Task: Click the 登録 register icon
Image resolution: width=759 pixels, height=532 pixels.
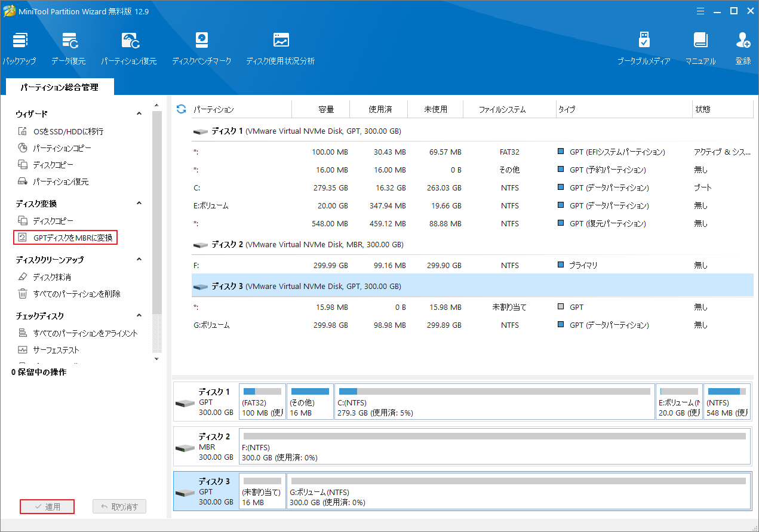Action: point(743,48)
